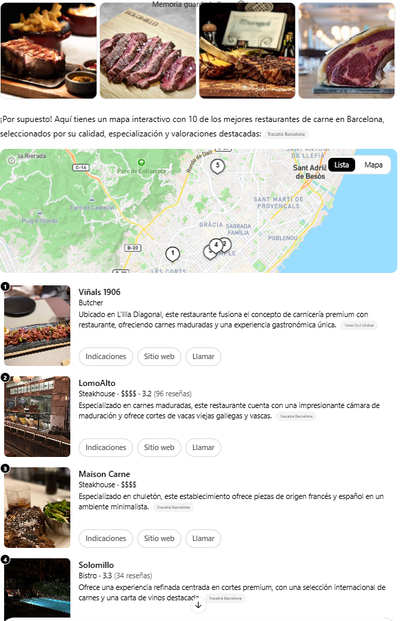Click Llamar for Viñals 1906
The image size is (400, 621).
(203, 356)
